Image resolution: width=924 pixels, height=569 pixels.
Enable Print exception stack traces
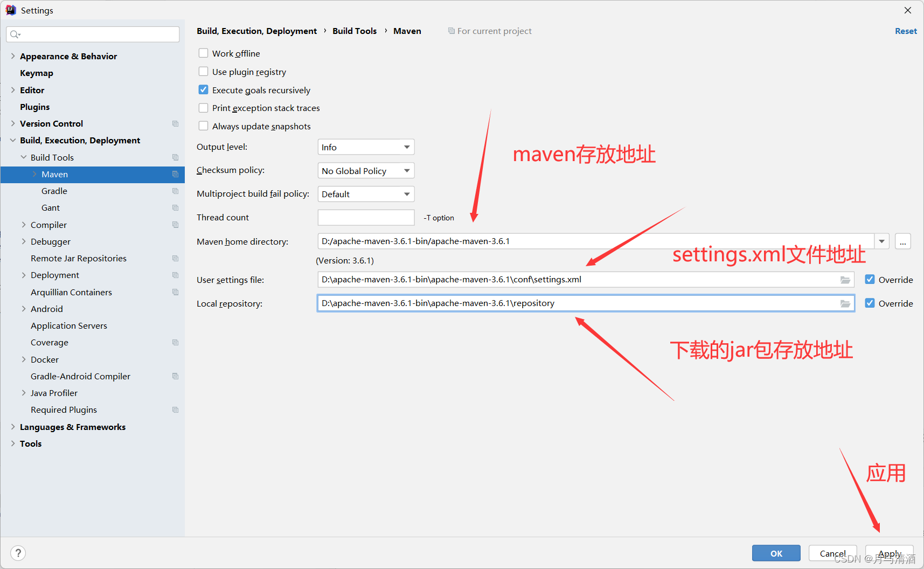point(203,108)
